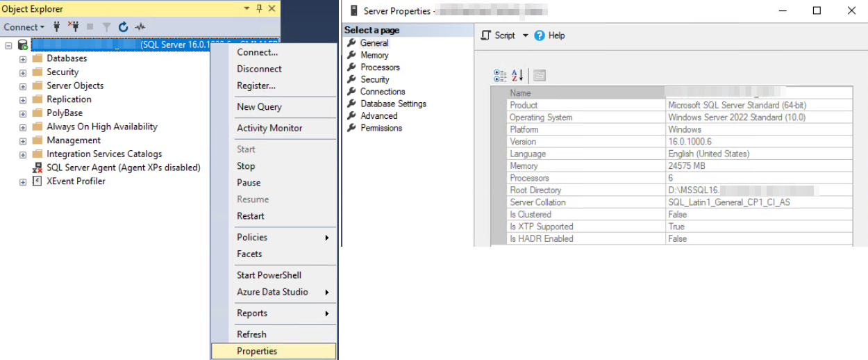
Task: Open the Script dropdown arrow
Action: click(x=525, y=35)
